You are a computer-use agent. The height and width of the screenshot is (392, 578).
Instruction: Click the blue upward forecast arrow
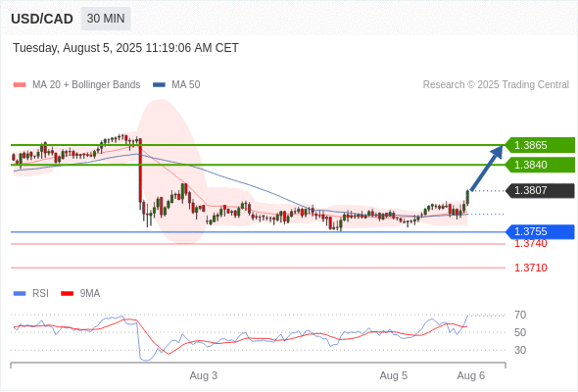[487, 168]
